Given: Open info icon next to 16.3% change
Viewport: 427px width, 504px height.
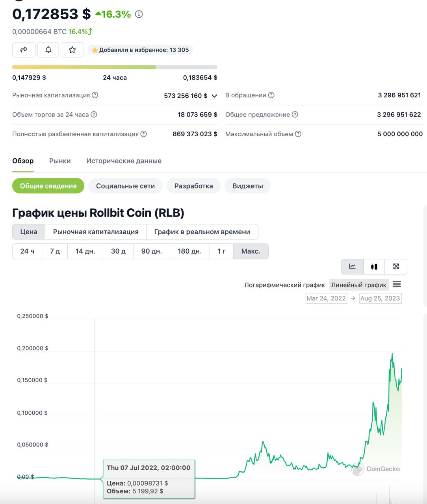Looking at the screenshot, I should (x=139, y=14).
